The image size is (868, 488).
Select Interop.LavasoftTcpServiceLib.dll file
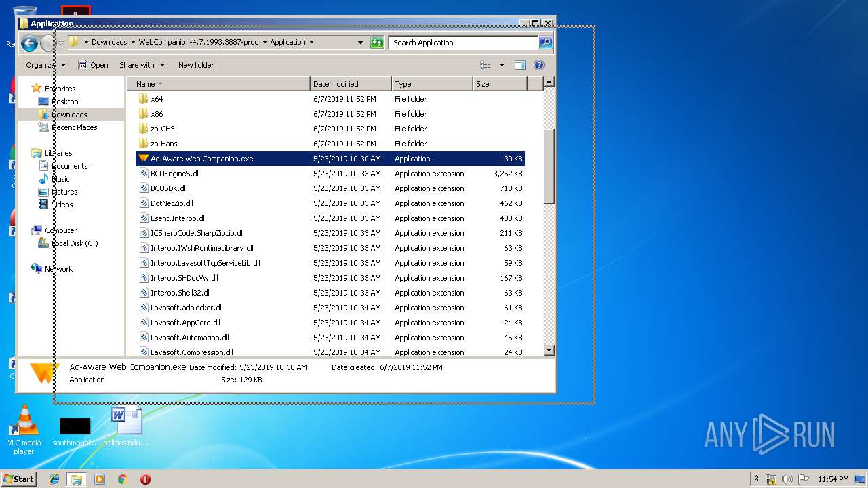coord(330,263)
